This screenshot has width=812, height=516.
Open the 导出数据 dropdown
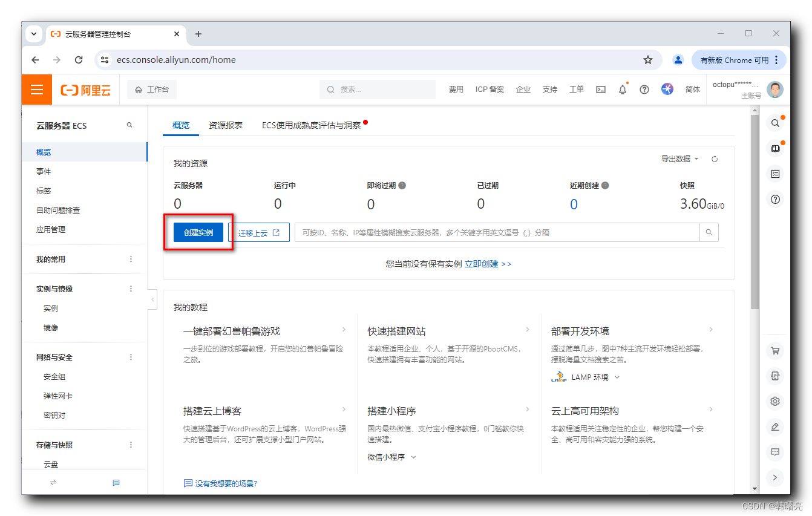click(677, 158)
